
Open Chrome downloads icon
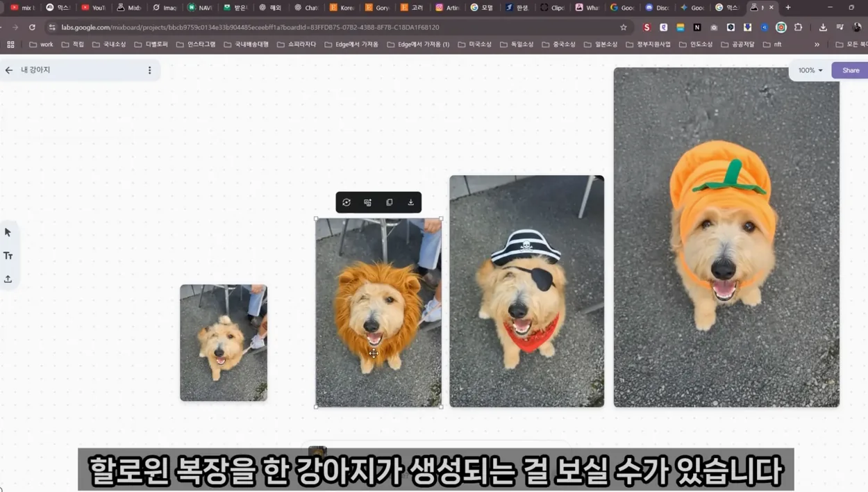(823, 27)
